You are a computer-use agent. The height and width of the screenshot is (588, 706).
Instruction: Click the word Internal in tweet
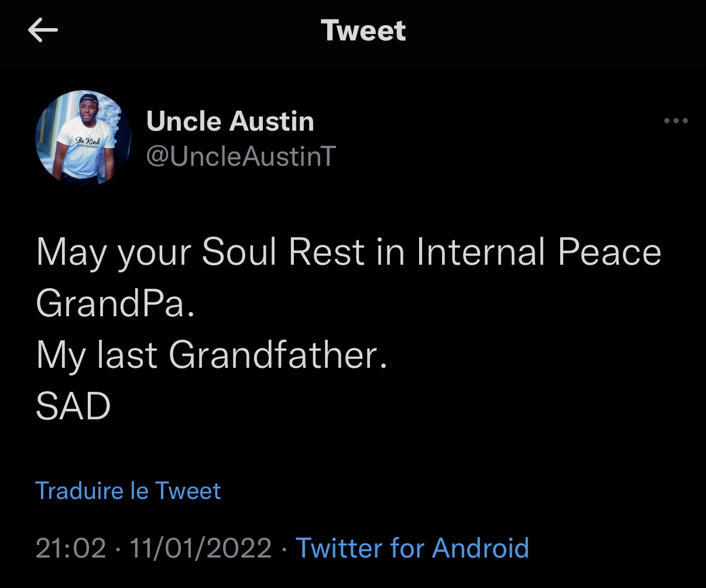(480, 252)
